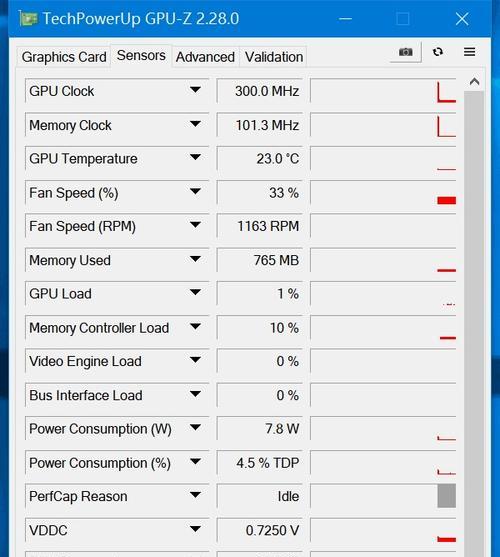Open the hamburger menu icon

pos(469,52)
